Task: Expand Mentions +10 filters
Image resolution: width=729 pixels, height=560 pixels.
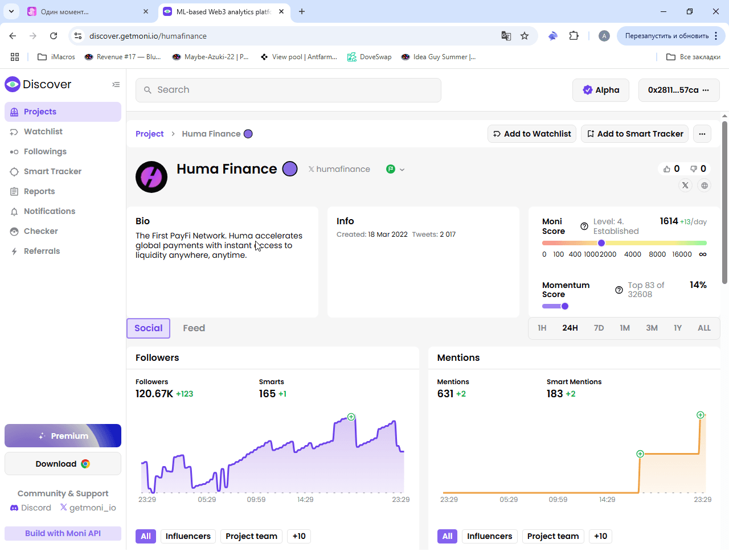Action: tap(600, 536)
